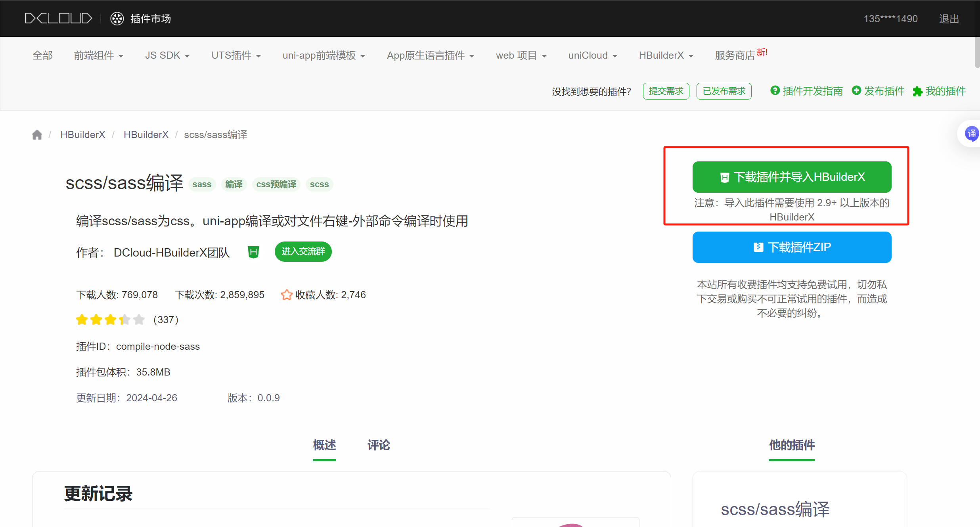
Task: Click the home icon in breadcrumb
Action: click(37, 135)
